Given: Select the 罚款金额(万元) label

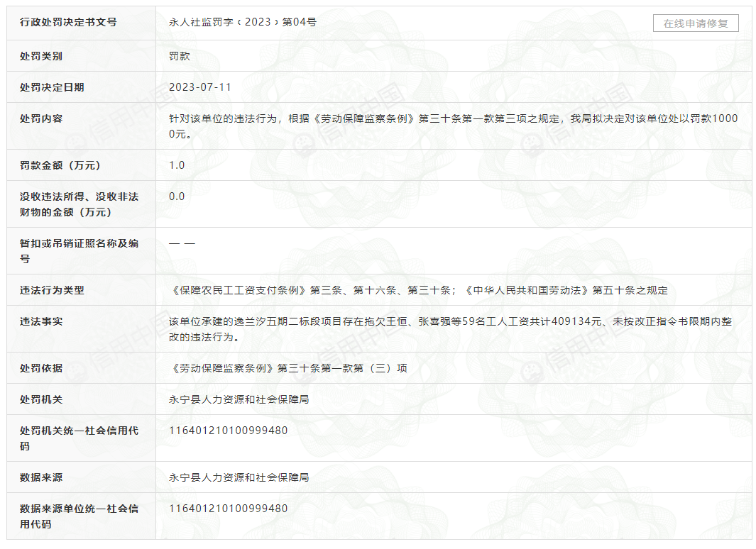Looking at the screenshot, I should click(x=60, y=165).
